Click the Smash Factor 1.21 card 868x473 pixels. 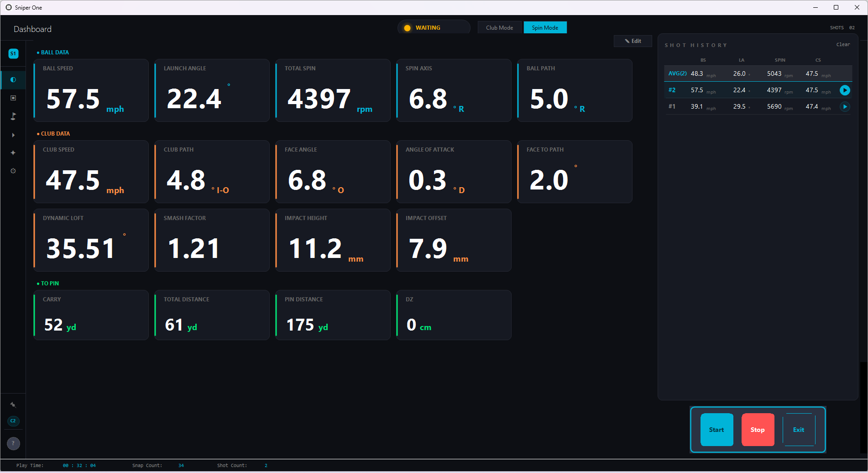point(212,240)
